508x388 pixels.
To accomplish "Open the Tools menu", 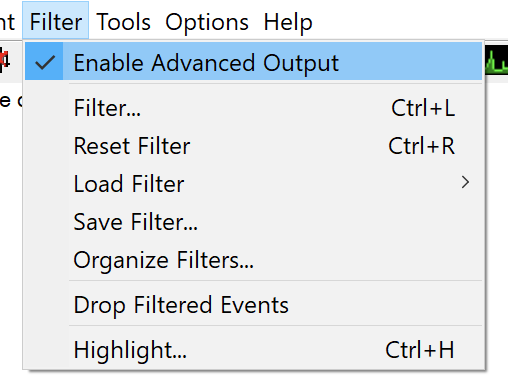I will coord(123,22).
